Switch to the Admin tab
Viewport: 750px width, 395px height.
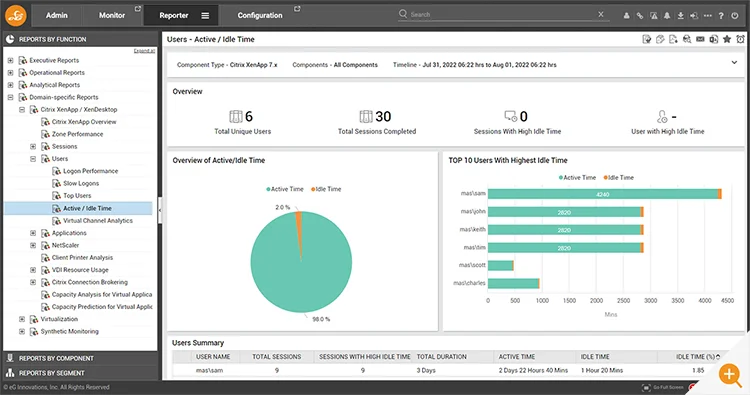[x=56, y=15]
